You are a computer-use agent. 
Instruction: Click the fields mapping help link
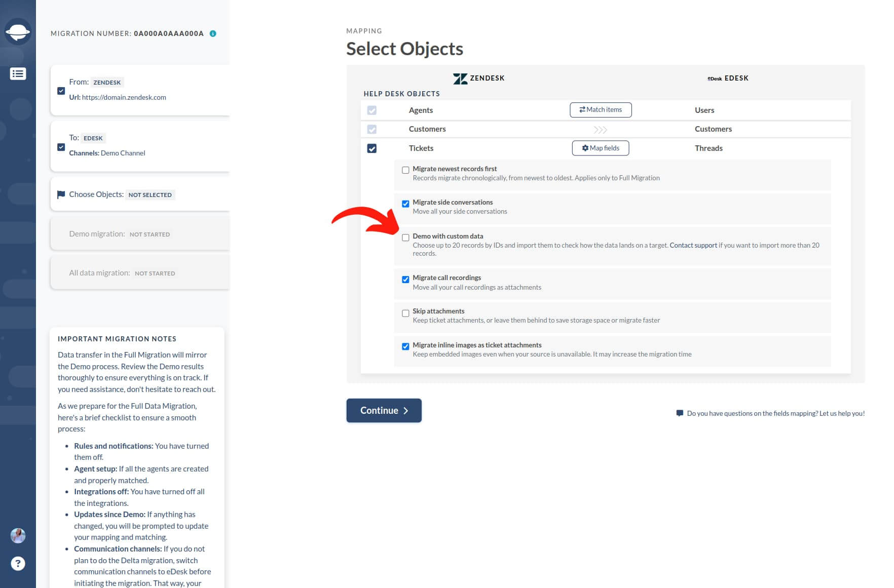(776, 413)
